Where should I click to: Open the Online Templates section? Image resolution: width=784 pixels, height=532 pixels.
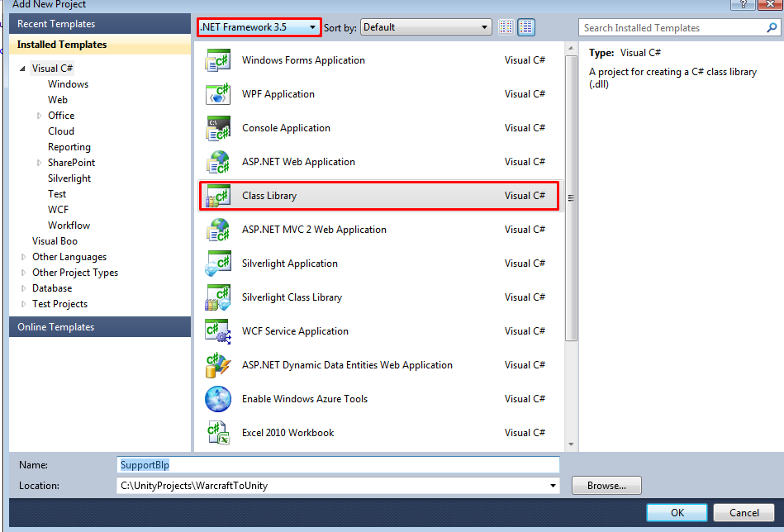point(100,327)
